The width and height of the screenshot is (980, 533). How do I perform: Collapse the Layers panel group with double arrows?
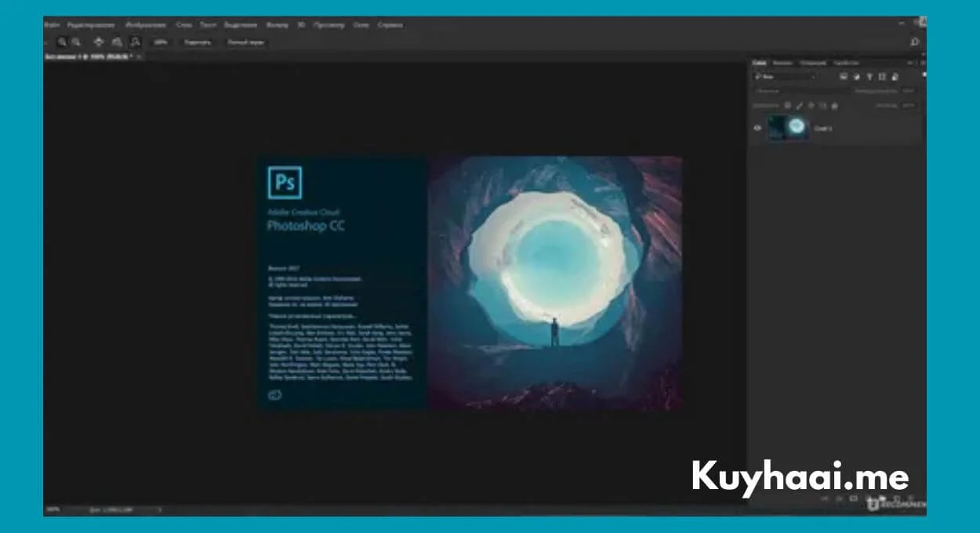coord(909,63)
